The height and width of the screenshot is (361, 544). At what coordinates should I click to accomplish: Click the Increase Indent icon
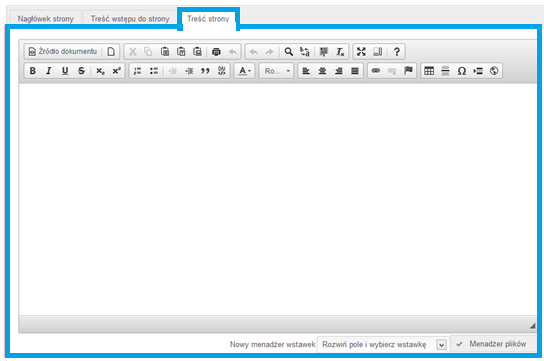(x=189, y=71)
